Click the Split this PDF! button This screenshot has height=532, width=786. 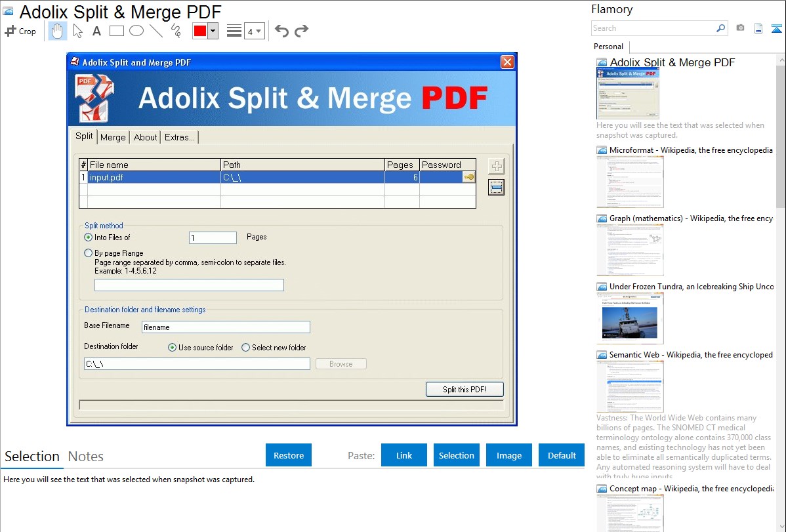[x=464, y=389]
